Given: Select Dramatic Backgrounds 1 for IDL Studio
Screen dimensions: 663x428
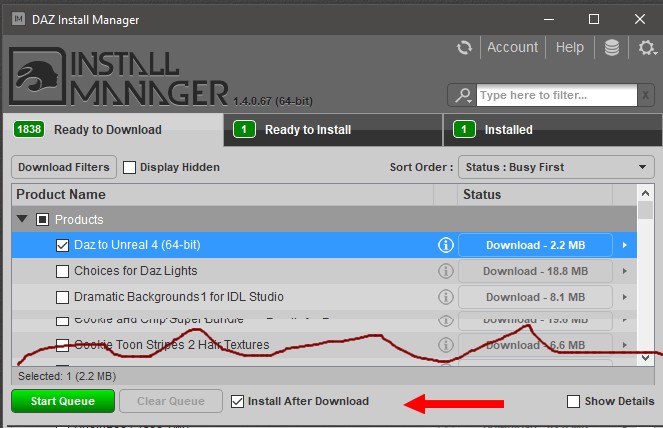Looking at the screenshot, I should pos(324,297).
